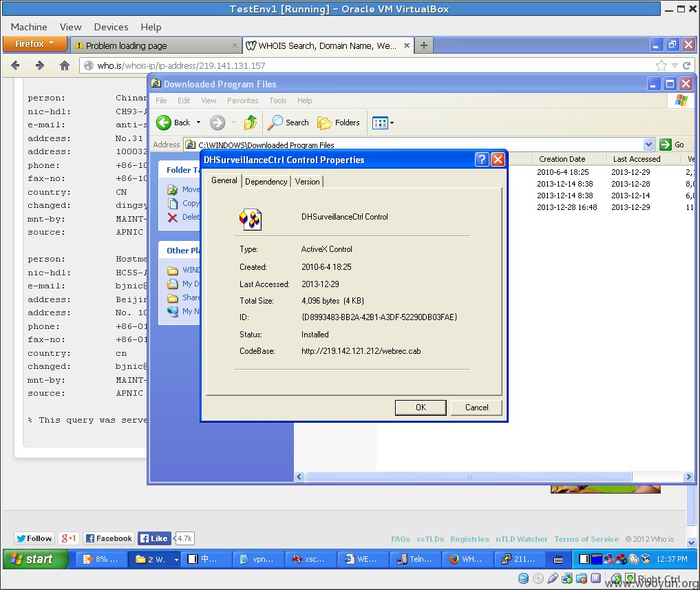
Task: Open Terms of Service footer link
Action: point(586,539)
